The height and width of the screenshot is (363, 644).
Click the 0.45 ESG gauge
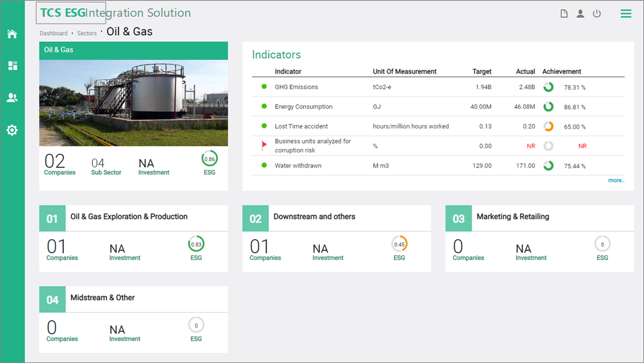pos(399,244)
